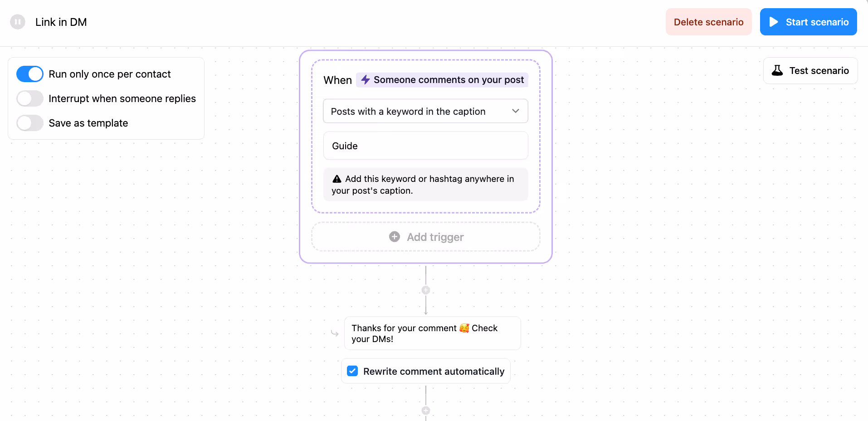
Task: Click the lightning bolt on the trigger chip
Action: pos(366,79)
